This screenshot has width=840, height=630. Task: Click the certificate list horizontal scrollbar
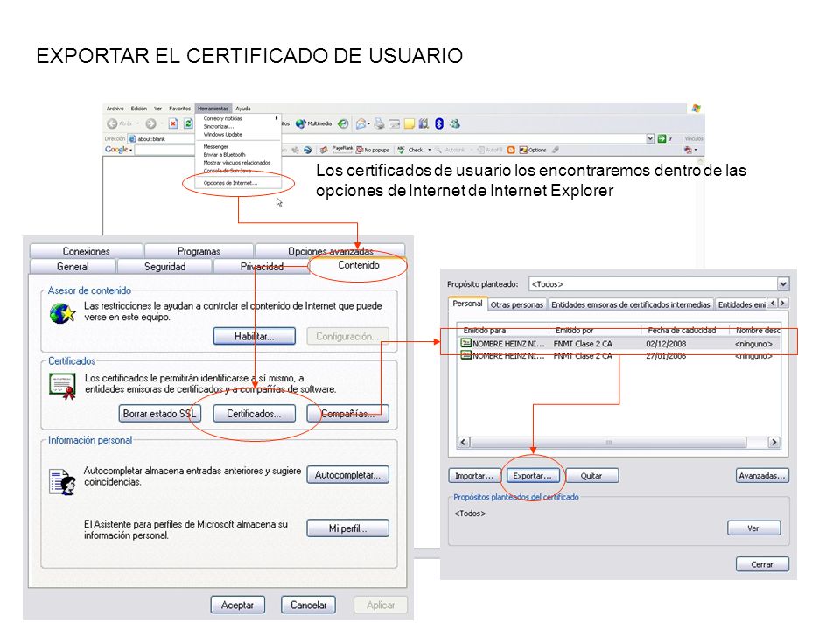pyautogui.click(x=619, y=443)
